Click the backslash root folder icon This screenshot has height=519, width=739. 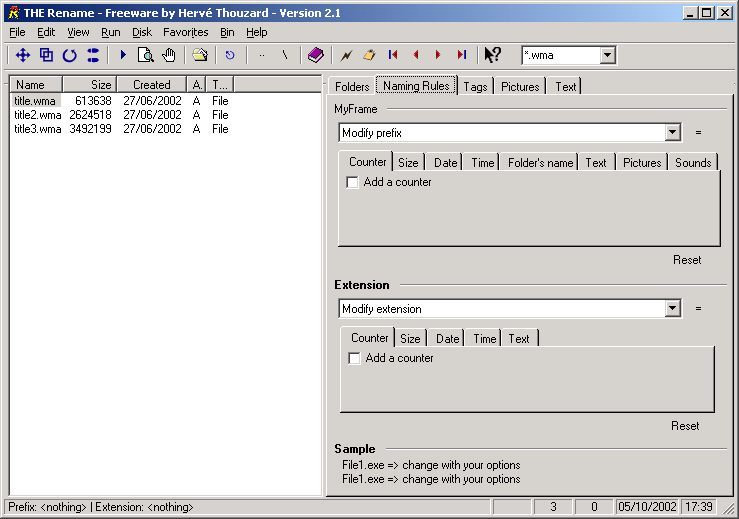pos(285,55)
